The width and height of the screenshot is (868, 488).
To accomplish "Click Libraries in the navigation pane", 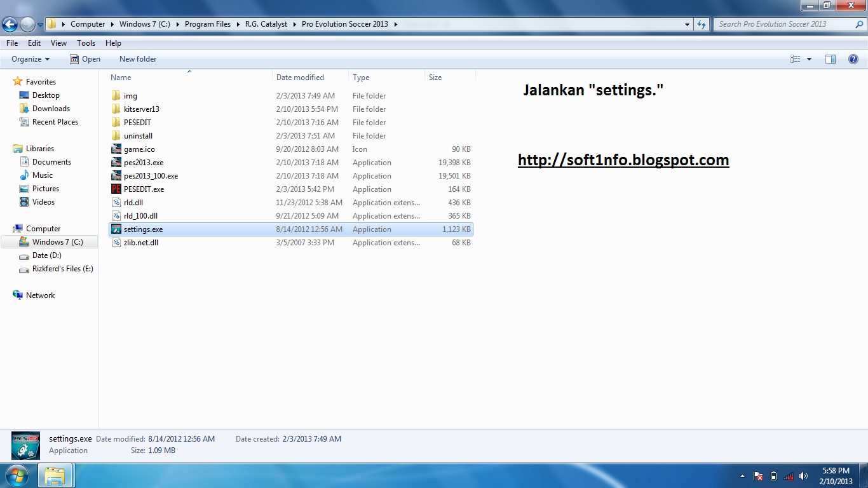I will click(x=40, y=149).
